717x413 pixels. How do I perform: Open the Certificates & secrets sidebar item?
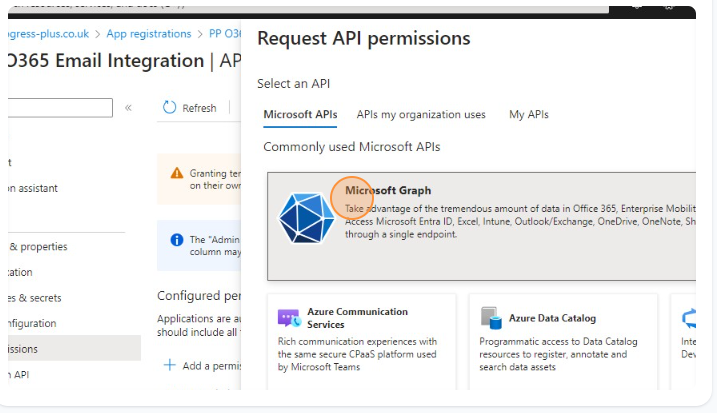pos(32,298)
